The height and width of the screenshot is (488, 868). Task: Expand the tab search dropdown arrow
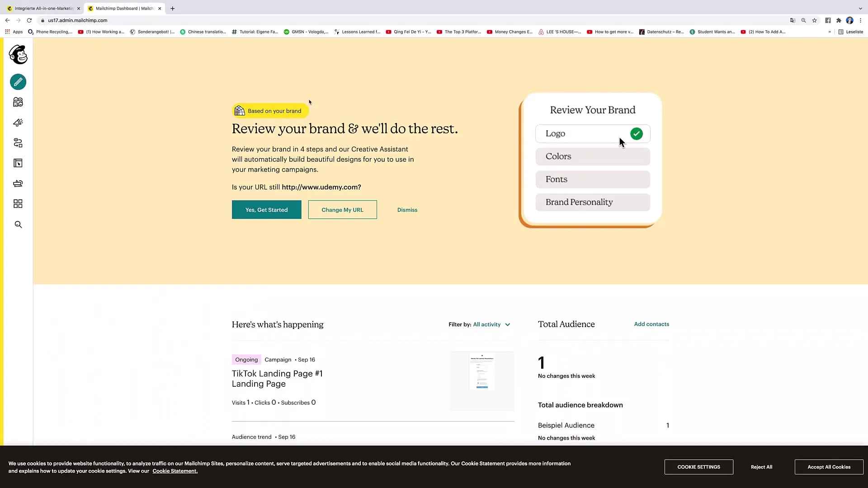click(x=860, y=9)
